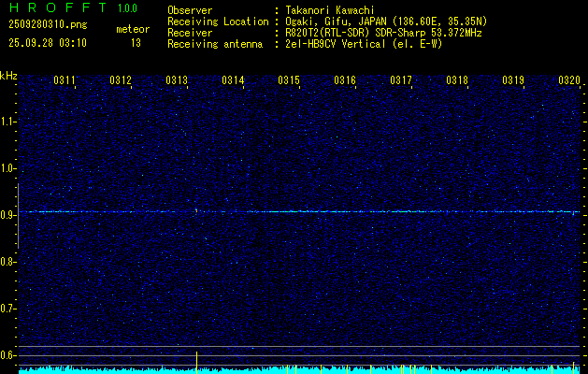Viewport: 588px width, 374px height.
Task: Click the red echo spot on the 0.9 kHz line
Action: [196, 210]
